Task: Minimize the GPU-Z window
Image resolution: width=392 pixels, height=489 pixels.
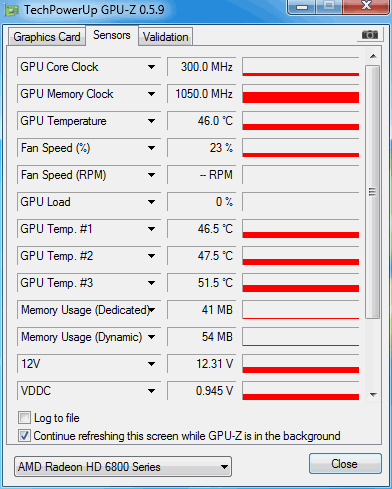Action: click(x=302, y=7)
